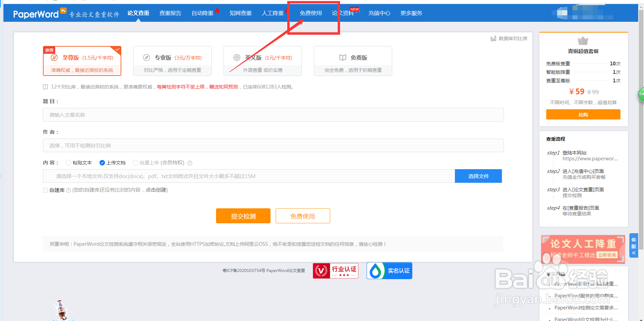Collapse the 客服 sidebar with the chevron
This screenshot has width=644, height=321.
click(634, 253)
